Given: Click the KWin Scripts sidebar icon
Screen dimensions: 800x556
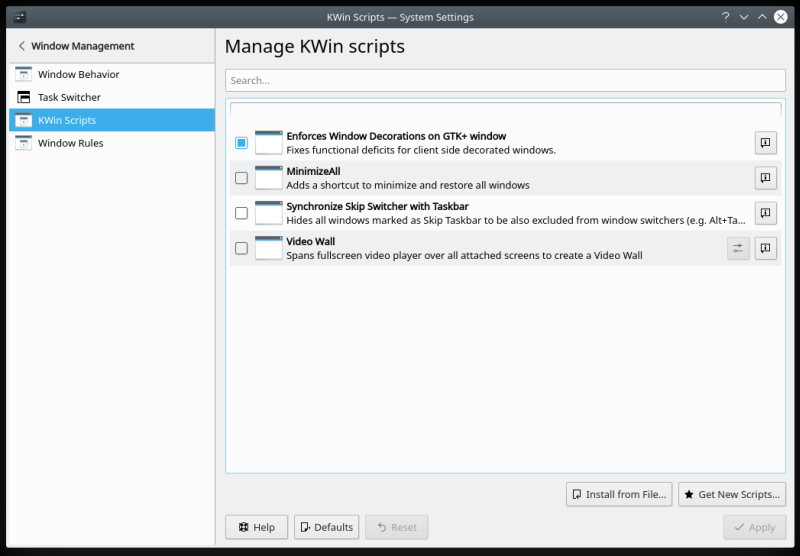Looking at the screenshot, I should pyautogui.click(x=23, y=120).
